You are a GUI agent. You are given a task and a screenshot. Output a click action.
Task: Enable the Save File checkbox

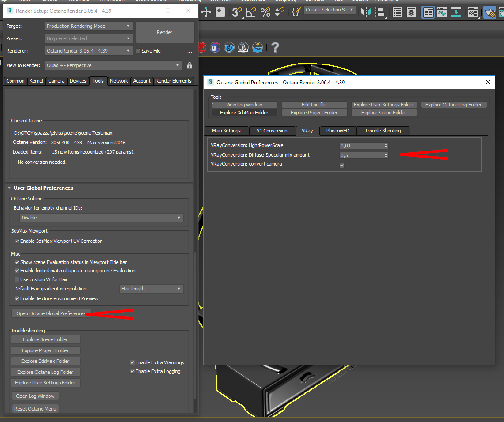tap(138, 51)
